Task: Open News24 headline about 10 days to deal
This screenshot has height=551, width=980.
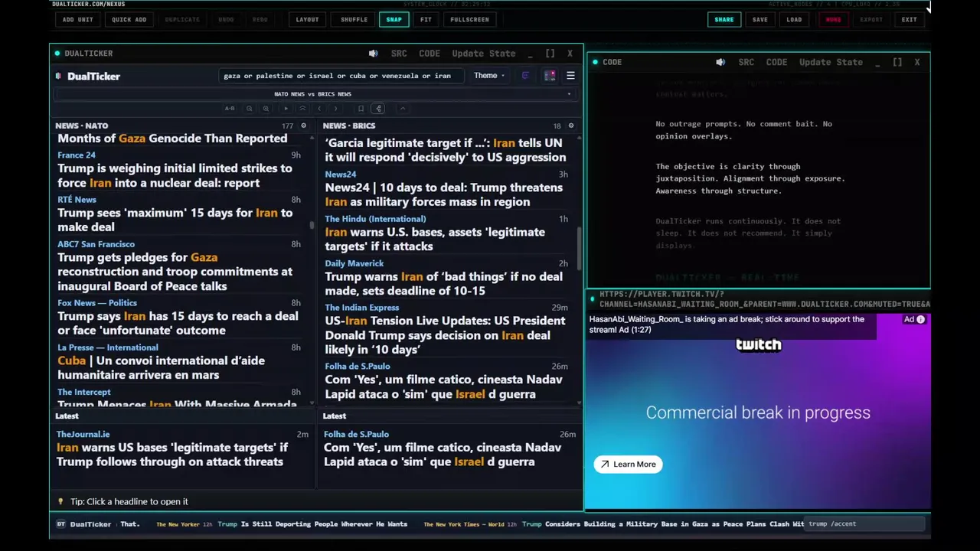Action: point(443,194)
